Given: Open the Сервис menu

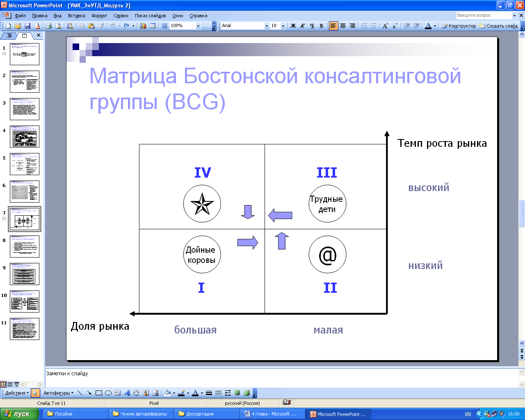Looking at the screenshot, I should [x=121, y=16].
